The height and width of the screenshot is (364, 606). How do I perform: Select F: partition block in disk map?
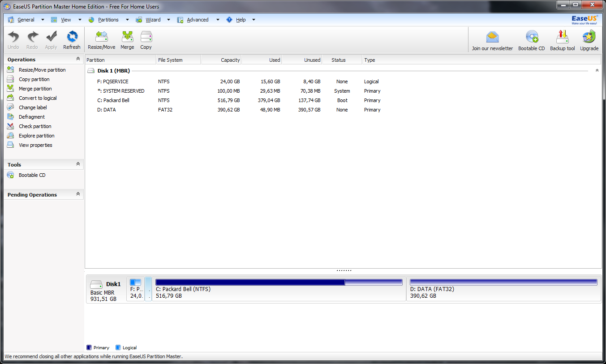point(135,289)
